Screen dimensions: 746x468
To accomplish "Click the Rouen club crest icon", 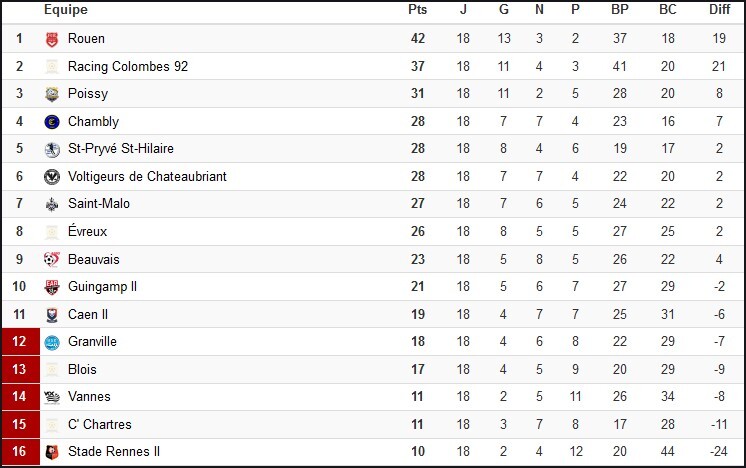I will click(52, 39).
